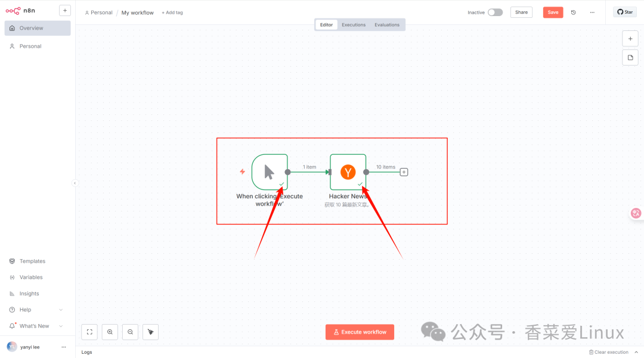Click Clear execution
The width and height of the screenshot is (644, 358).
pos(609,352)
